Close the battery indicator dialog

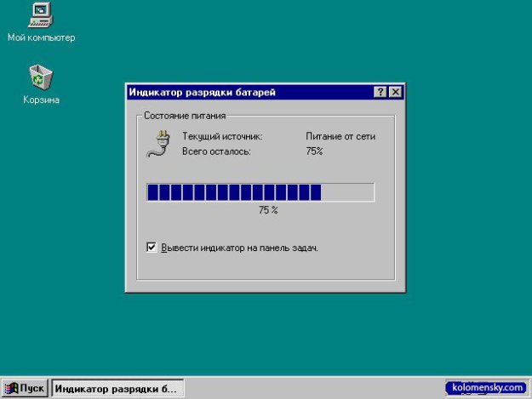395,92
